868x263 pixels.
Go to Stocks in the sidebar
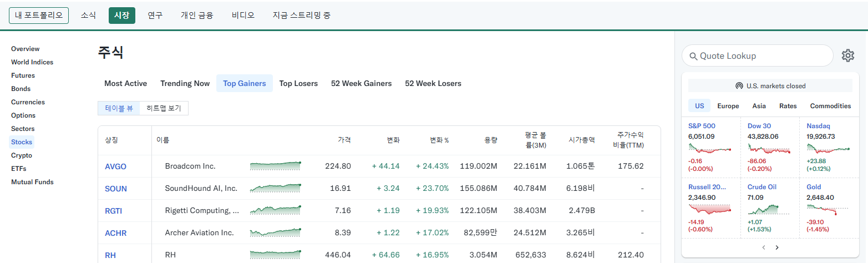pyautogui.click(x=22, y=142)
